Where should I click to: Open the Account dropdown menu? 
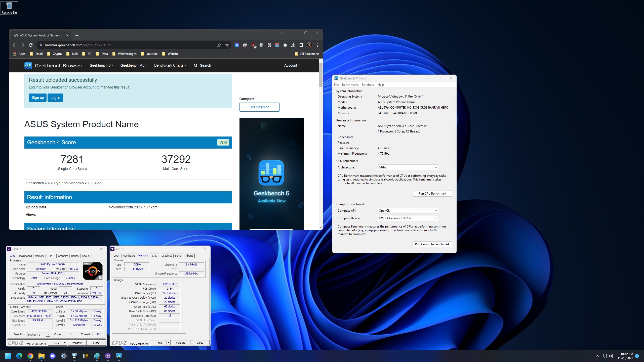292,65
